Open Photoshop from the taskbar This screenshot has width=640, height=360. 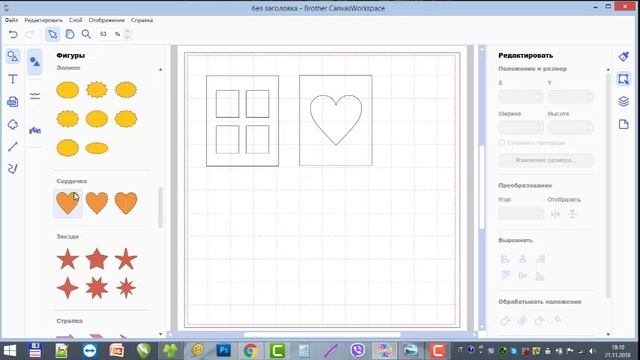223,350
